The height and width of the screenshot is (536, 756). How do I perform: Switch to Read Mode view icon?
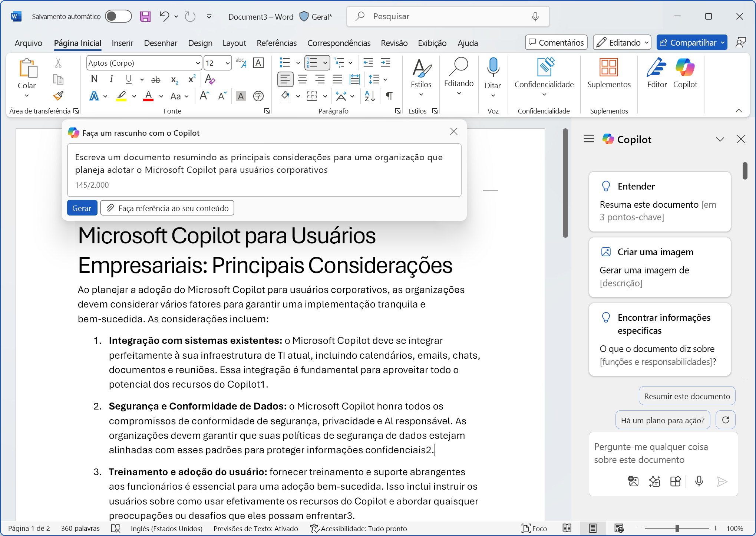click(567, 528)
